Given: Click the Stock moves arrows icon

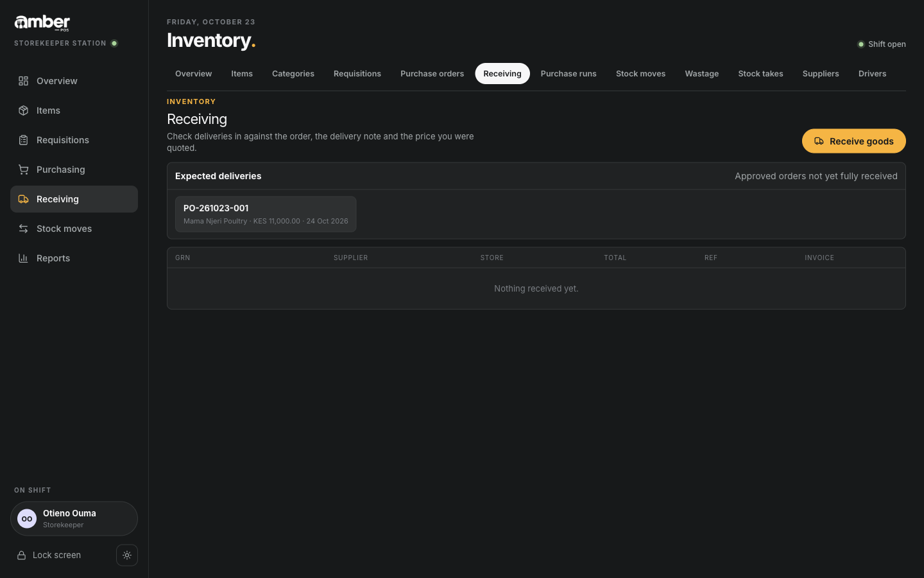Looking at the screenshot, I should (x=23, y=229).
